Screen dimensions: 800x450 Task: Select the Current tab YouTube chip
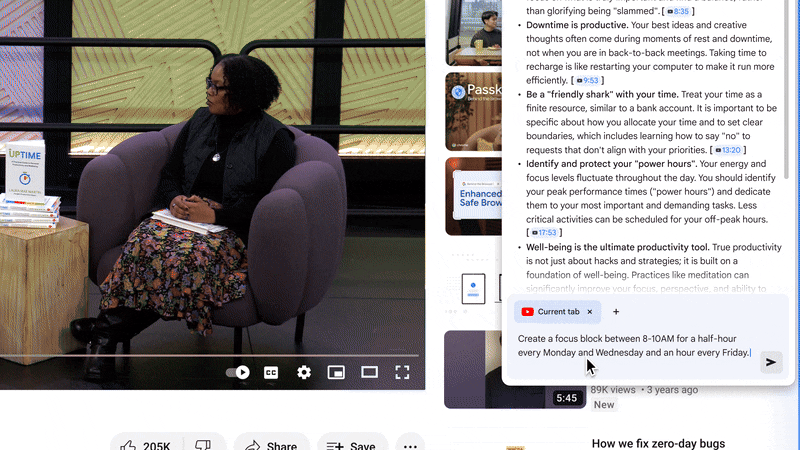pos(557,312)
